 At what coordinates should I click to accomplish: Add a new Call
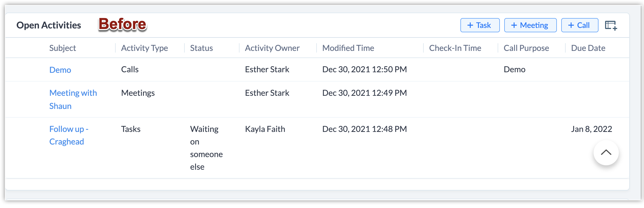[x=580, y=25]
